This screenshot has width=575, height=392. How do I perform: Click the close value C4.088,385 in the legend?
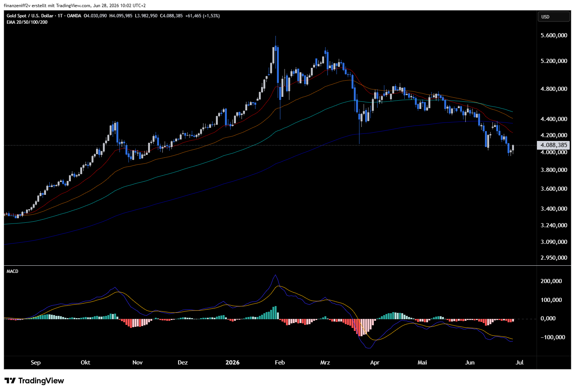(171, 16)
